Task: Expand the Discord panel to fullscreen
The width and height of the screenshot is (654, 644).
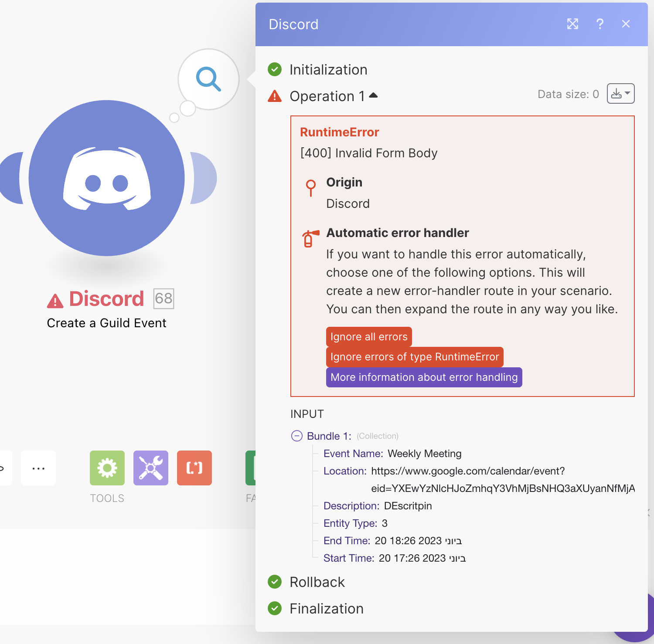Action: coord(572,24)
